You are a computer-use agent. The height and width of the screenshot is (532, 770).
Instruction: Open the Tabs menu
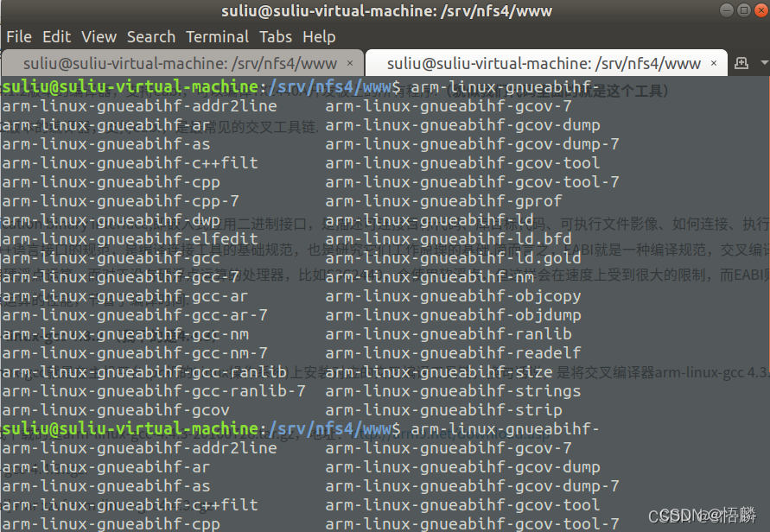tap(275, 37)
